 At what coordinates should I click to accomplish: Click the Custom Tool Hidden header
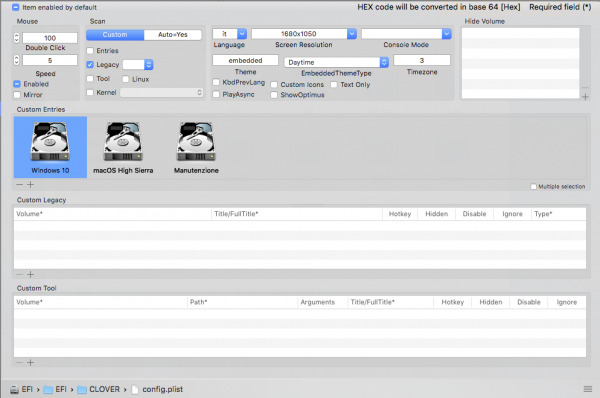tap(491, 302)
